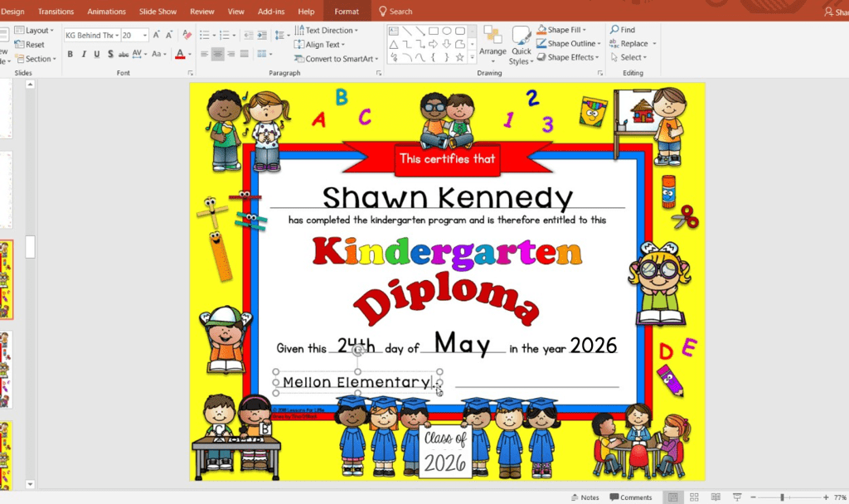Open Quick Styles gallery
The image size is (849, 504).
click(522, 45)
